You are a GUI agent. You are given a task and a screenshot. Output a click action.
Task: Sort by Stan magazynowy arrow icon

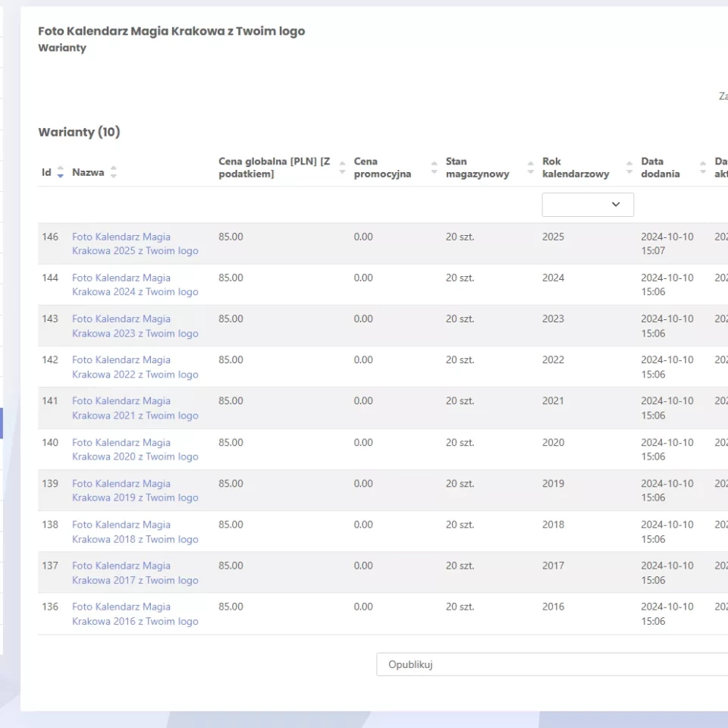pos(531,168)
